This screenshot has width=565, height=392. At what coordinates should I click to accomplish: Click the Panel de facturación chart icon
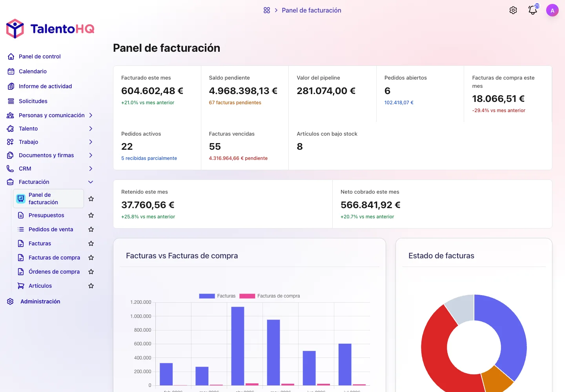click(21, 199)
